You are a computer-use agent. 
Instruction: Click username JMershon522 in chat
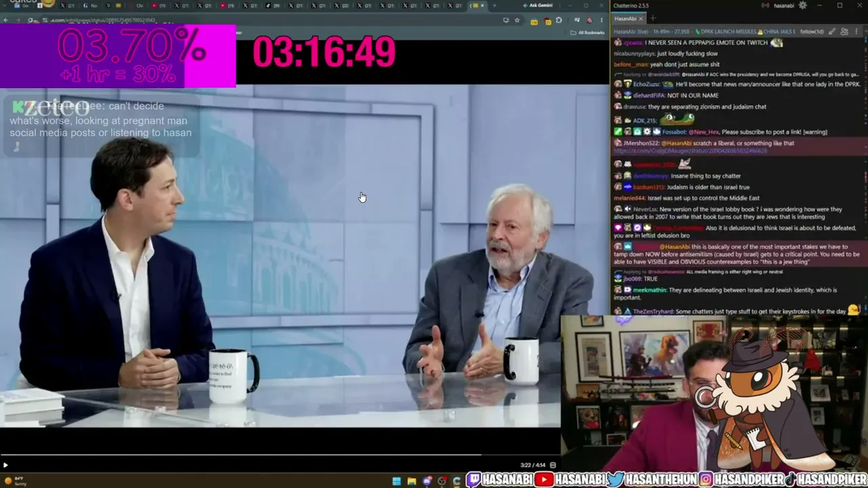(x=641, y=144)
